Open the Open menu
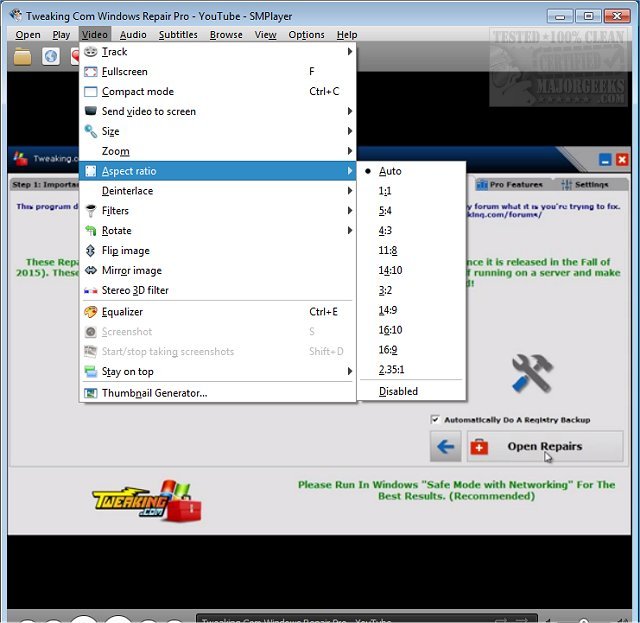Screen dimensions: 640x623 click(x=28, y=35)
